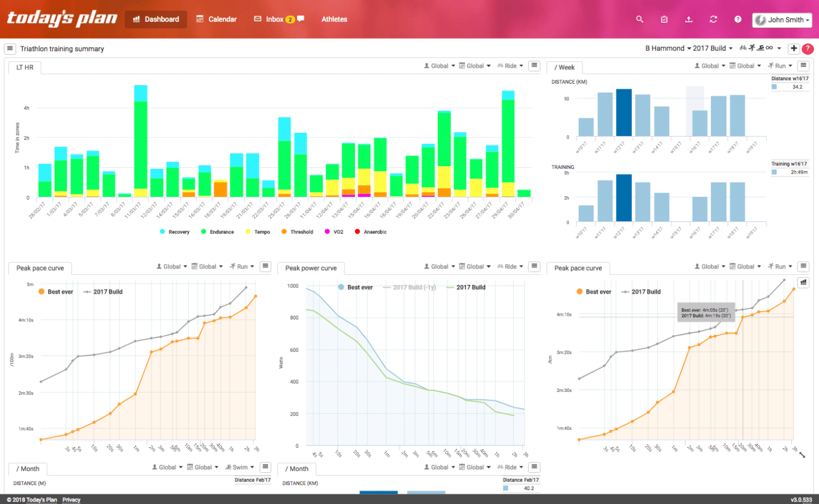
Task: Open the Ride dropdown on Peak power curve
Action: 509,266
